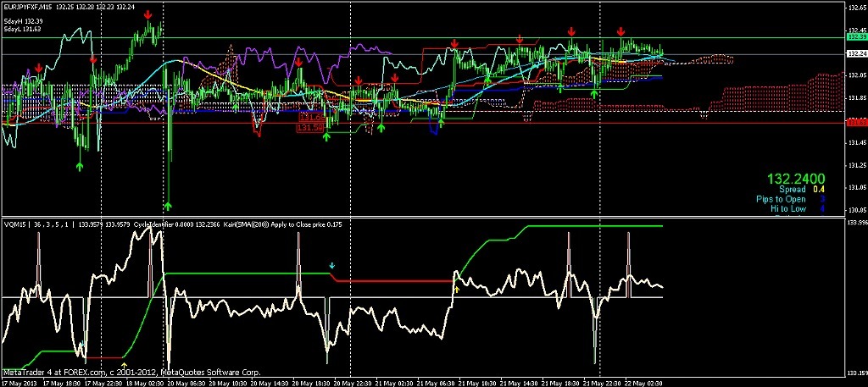Image resolution: width=868 pixels, height=387 pixels.
Task: Click the 21 May 22:30 time label
Action: (603, 383)
